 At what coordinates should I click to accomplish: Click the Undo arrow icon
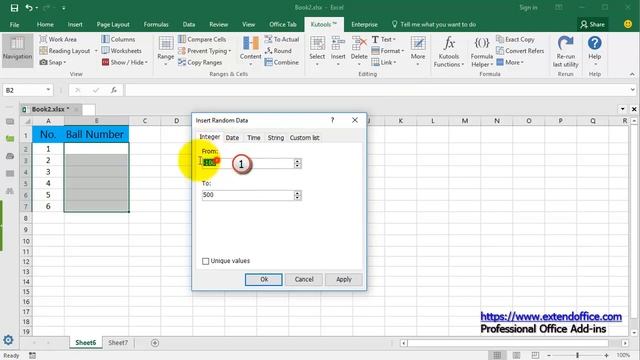pos(29,8)
